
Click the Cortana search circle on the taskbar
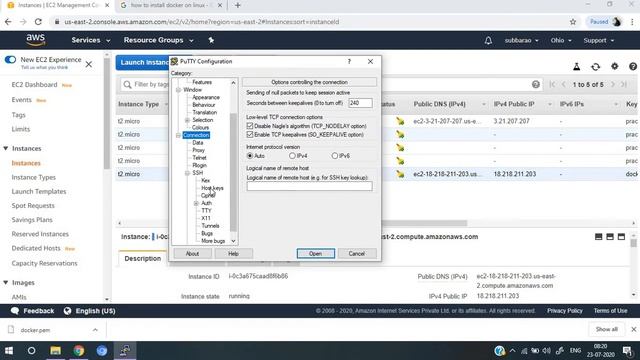31,351
